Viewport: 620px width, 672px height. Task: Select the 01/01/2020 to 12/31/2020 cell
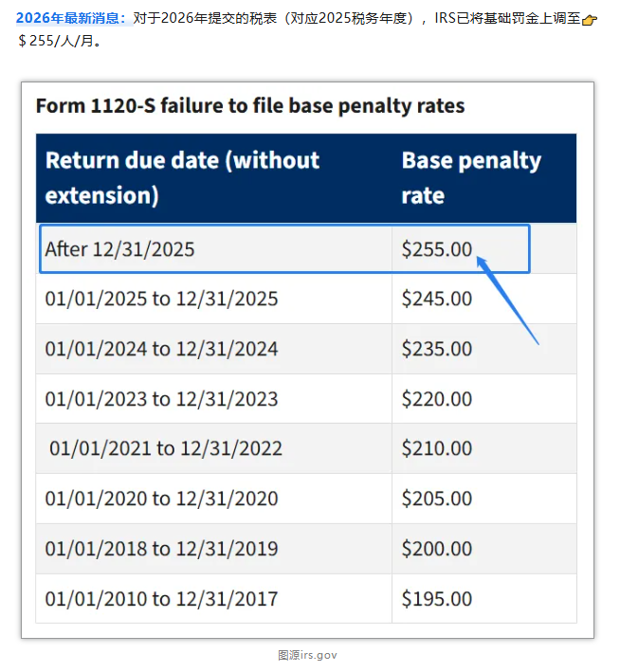pyautogui.click(x=162, y=499)
